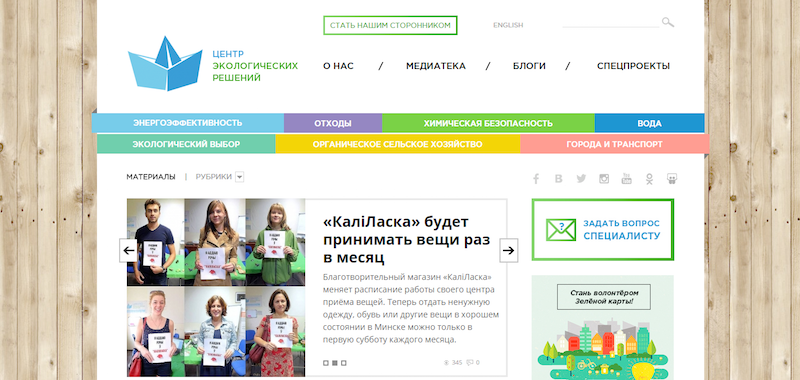Open the Instagram social icon
Image resolution: width=800 pixels, height=380 pixels.
(604, 179)
